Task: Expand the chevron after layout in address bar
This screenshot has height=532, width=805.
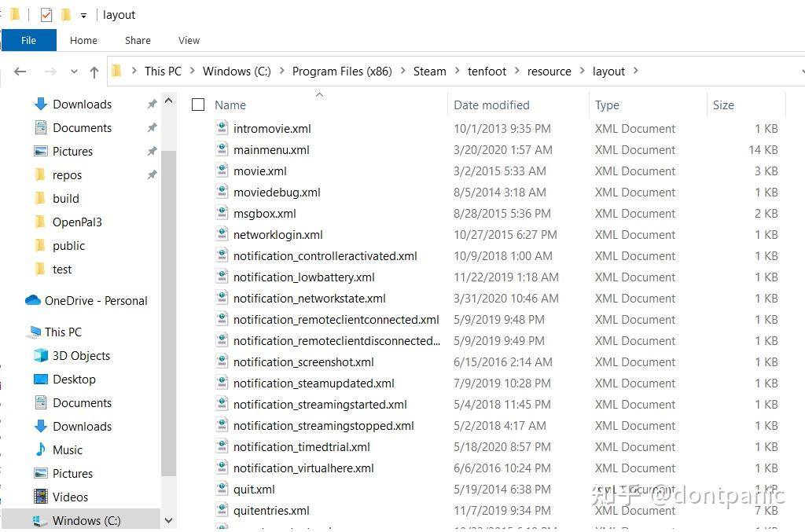Action: coord(635,71)
